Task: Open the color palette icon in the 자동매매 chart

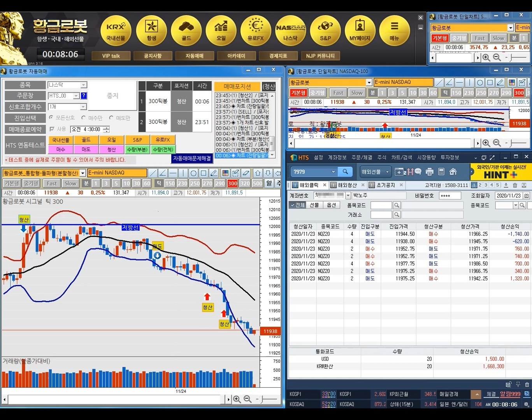Action: (225, 173)
